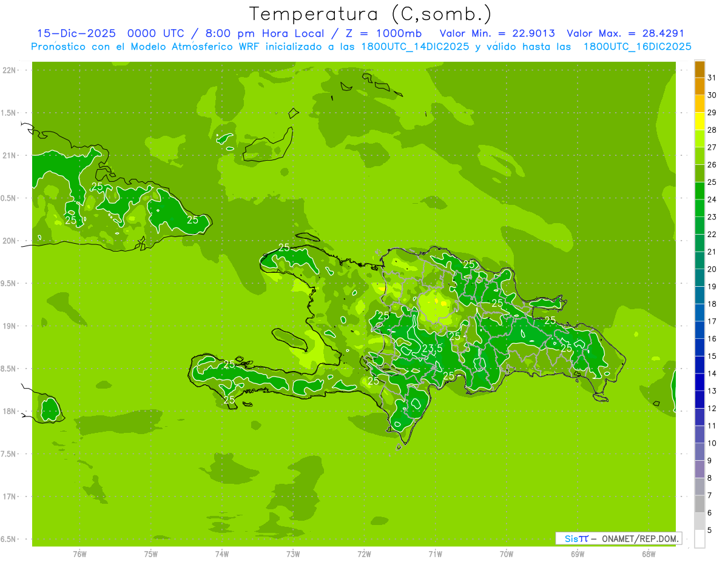Click the '68W' longitude axis label
This screenshot has width=728, height=562.
[x=649, y=554]
